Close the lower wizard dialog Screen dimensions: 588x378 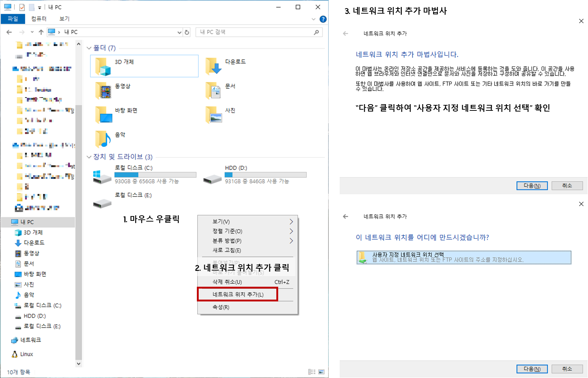[581, 204]
